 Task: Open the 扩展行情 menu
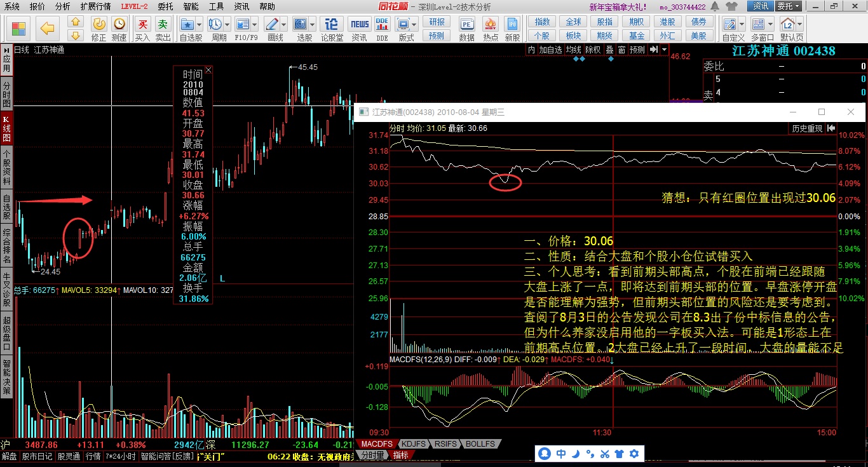[x=95, y=6]
